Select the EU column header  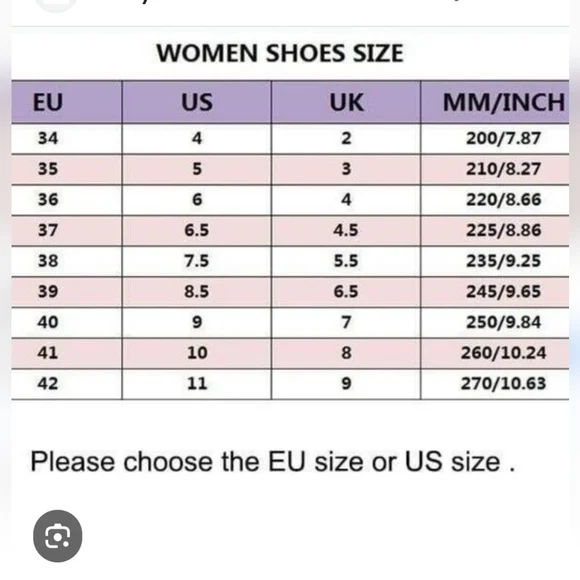(67, 102)
